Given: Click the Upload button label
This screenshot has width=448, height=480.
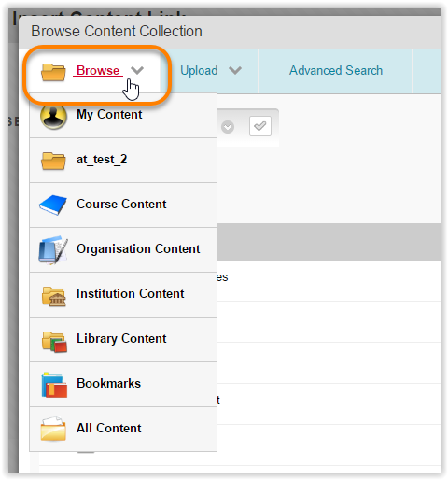Looking at the screenshot, I should tap(199, 71).
